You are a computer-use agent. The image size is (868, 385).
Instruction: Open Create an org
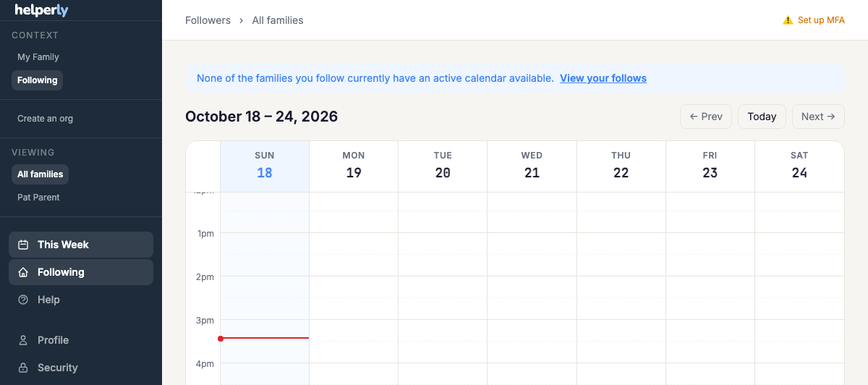45,119
